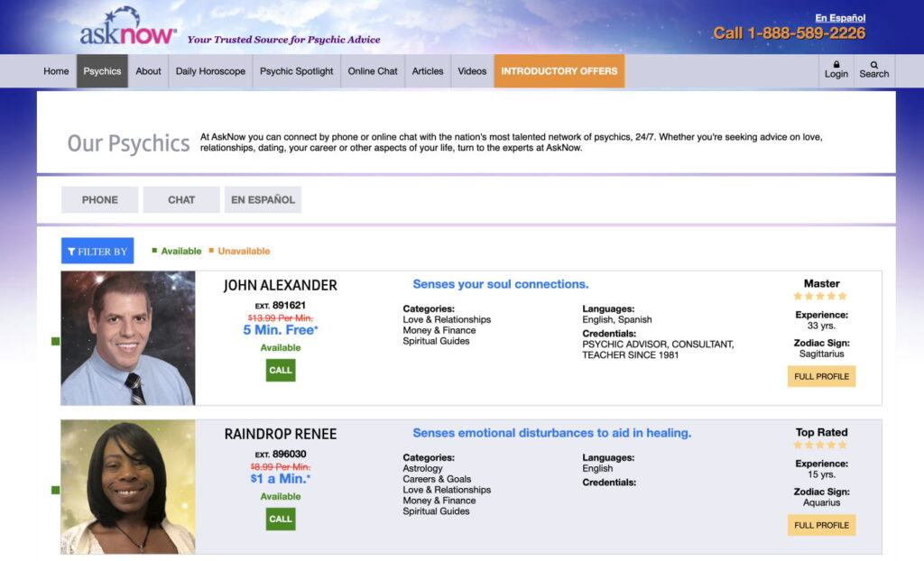Click the John Alexander name heading
Screen dimensions: 924x561
[x=281, y=286]
